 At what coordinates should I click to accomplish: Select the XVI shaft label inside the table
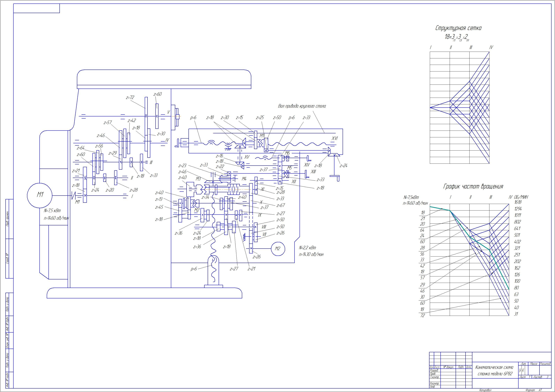335,138
